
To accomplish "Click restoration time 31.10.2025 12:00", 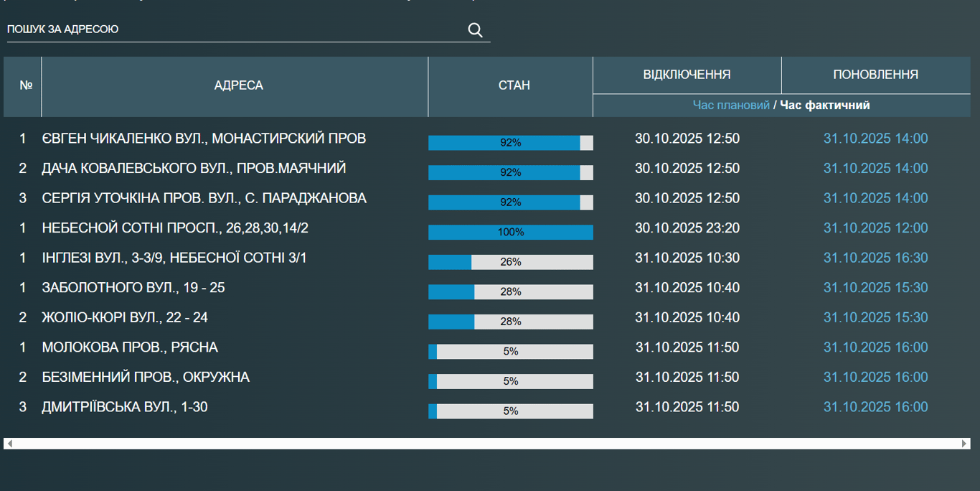I will click(875, 228).
